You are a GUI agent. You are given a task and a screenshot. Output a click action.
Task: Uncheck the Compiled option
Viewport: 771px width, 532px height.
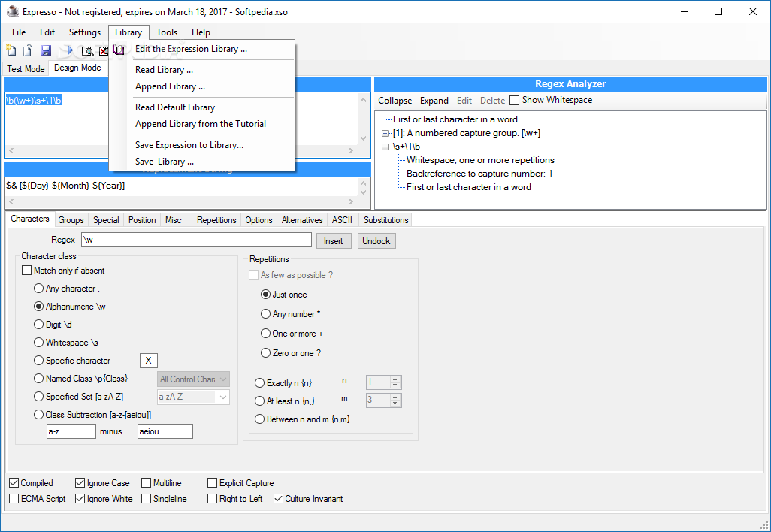(14, 483)
